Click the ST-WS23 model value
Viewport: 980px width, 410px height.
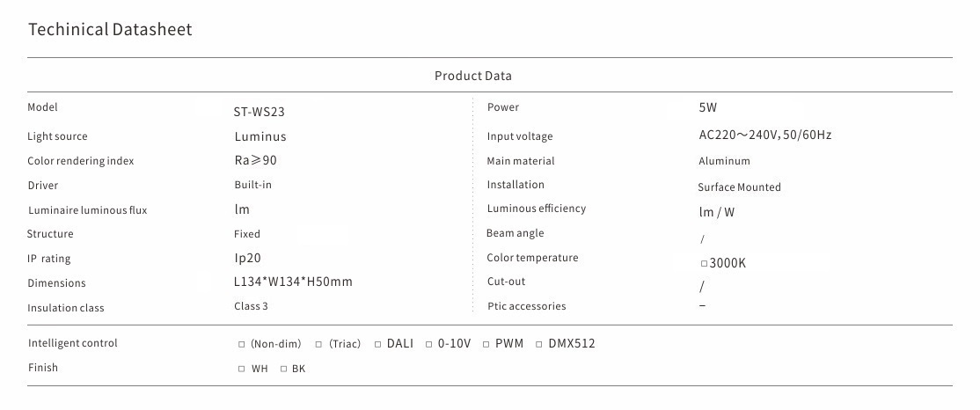click(x=259, y=113)
